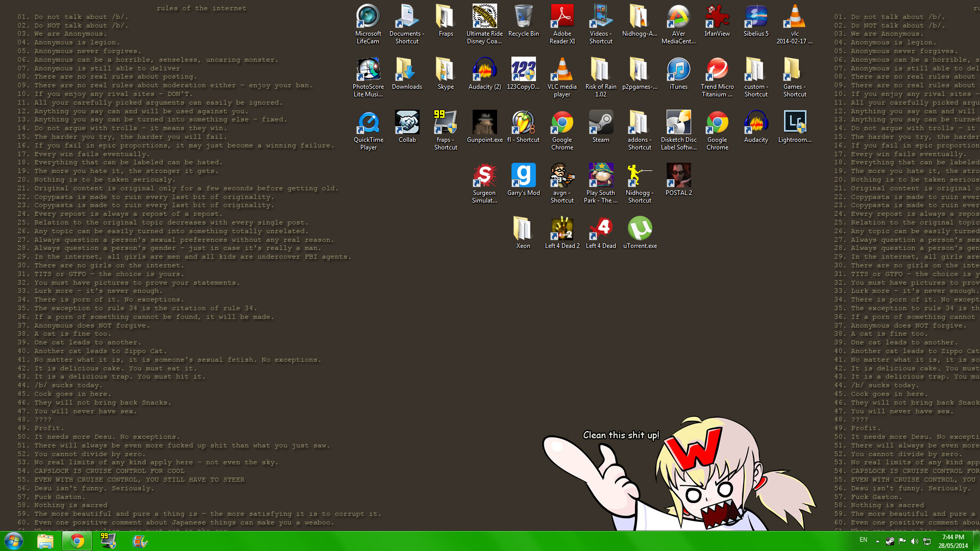Screen dimensions: 980x551
Task: Click the volume speaker tray icon
Action: pos(914,541)
